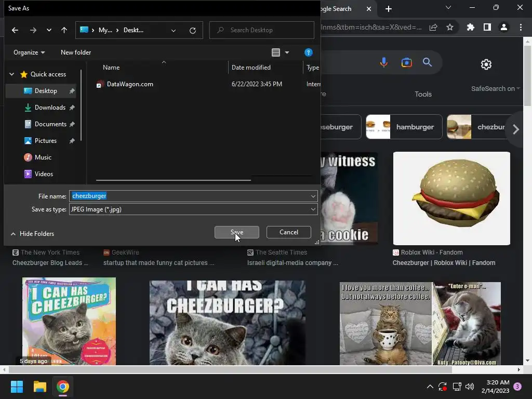Open the File name dropdown arrow
Screen dimensions: 532x399
[313, 196]
